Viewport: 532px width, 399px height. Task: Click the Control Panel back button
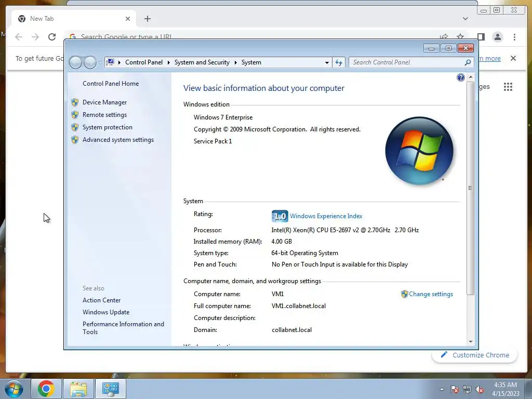75,62
